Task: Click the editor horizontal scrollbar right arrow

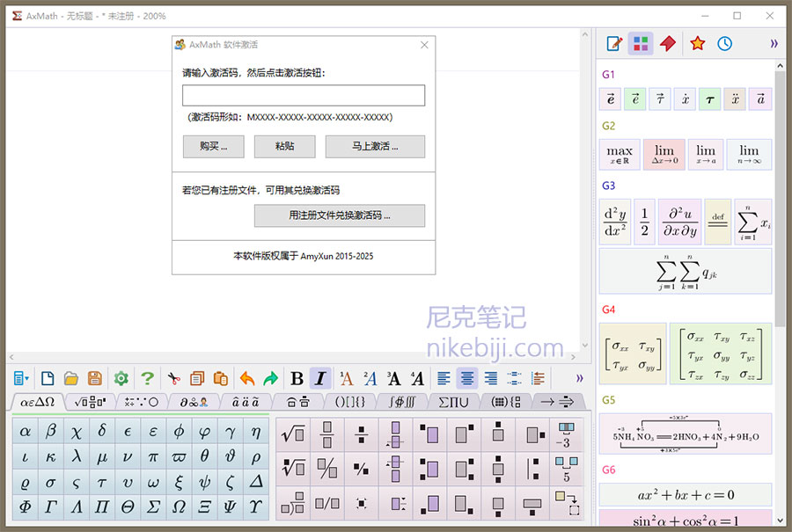Action: [x=573, y=357]
